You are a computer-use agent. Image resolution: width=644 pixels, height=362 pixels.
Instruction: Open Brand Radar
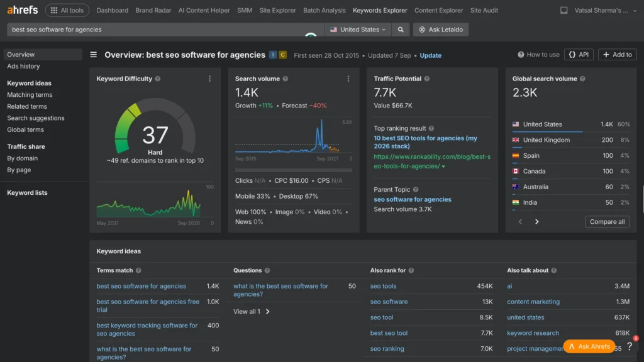(x=153, y=10)
